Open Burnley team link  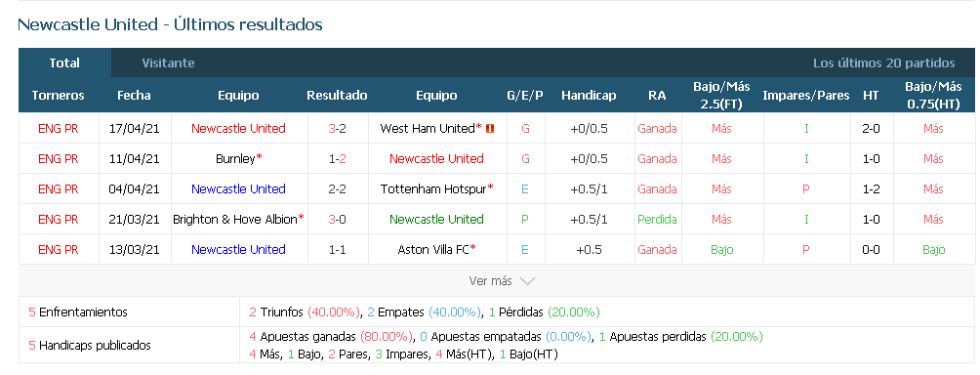235,159
